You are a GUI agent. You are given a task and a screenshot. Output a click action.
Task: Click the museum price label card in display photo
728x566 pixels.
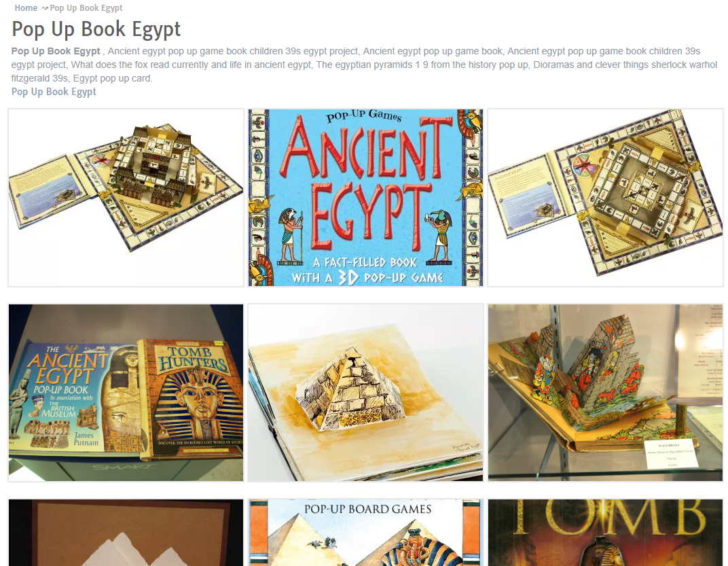671,453
